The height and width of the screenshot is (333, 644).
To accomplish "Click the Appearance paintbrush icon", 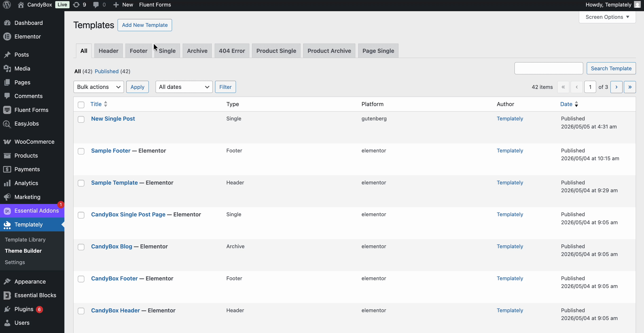I will click(x=7, y=282).
